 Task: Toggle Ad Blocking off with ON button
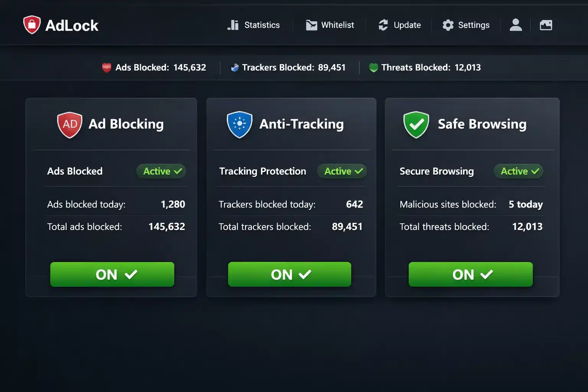pos(112,274)
